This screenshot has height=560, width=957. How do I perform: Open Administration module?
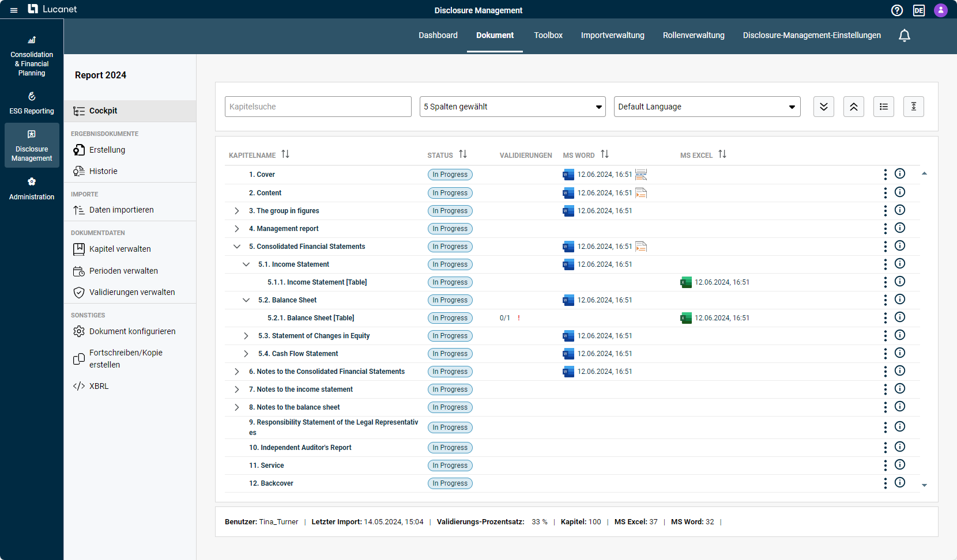click(32, 189)
